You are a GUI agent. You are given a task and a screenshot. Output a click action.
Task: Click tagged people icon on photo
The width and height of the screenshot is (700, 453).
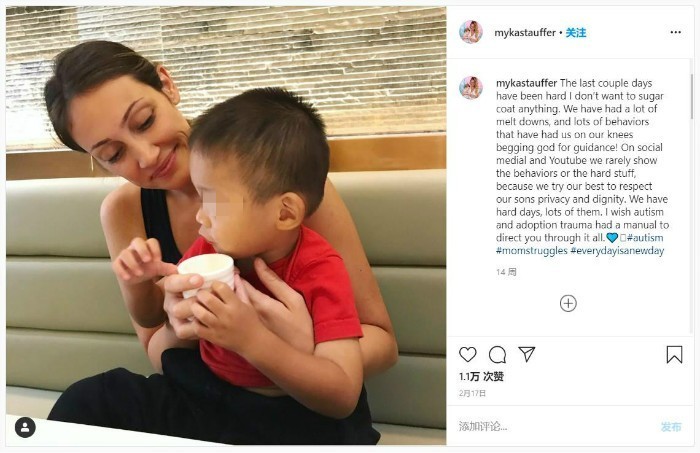tap(25, 427)
